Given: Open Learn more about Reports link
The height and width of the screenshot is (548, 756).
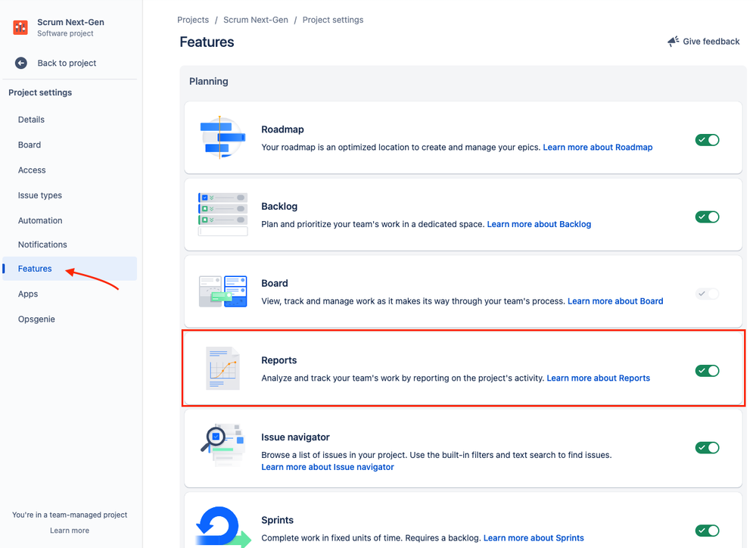Looking at the screenshot, I should [x=599, y=378].
